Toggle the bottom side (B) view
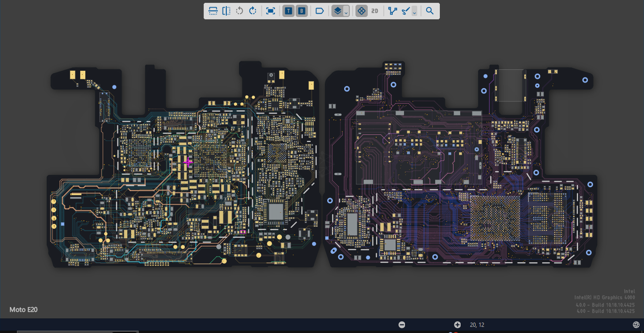 [302, 11]
